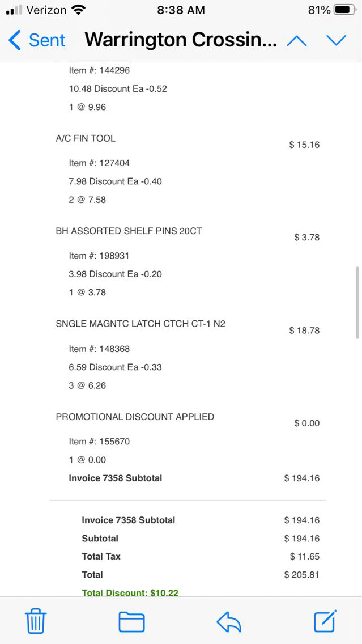Screen dimensions: 362x644
Task: Tap item number 127404
Action: (x=99, y=163)
